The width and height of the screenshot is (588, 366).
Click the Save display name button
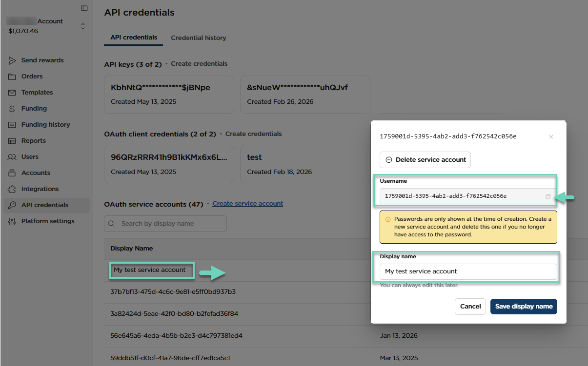pos(524,307)
